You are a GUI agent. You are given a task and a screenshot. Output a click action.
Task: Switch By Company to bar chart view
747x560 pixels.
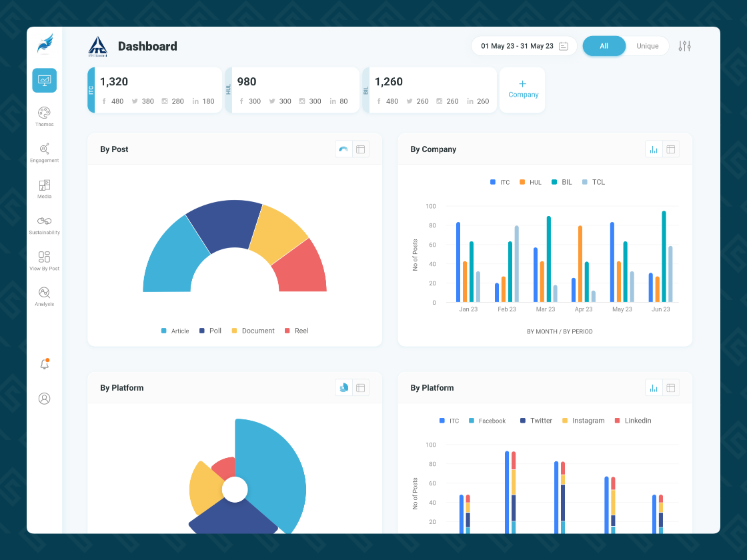pos(654,149)
